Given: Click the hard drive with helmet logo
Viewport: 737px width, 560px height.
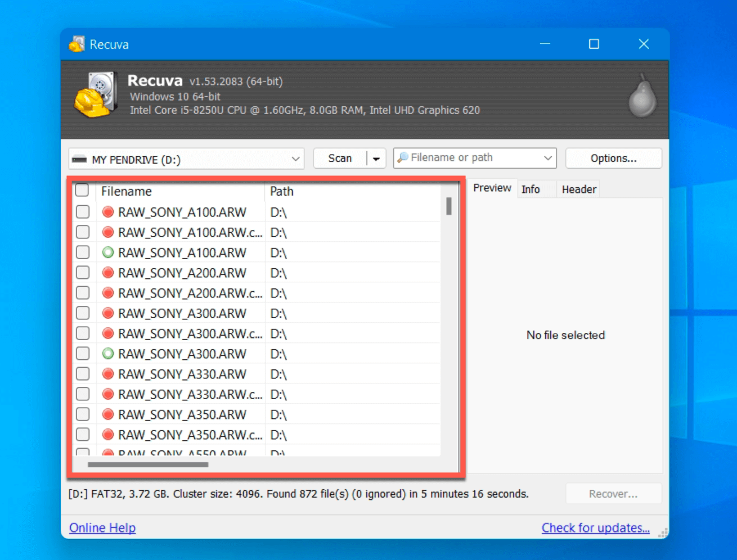Looking at the screenshot, I should 96,94.
